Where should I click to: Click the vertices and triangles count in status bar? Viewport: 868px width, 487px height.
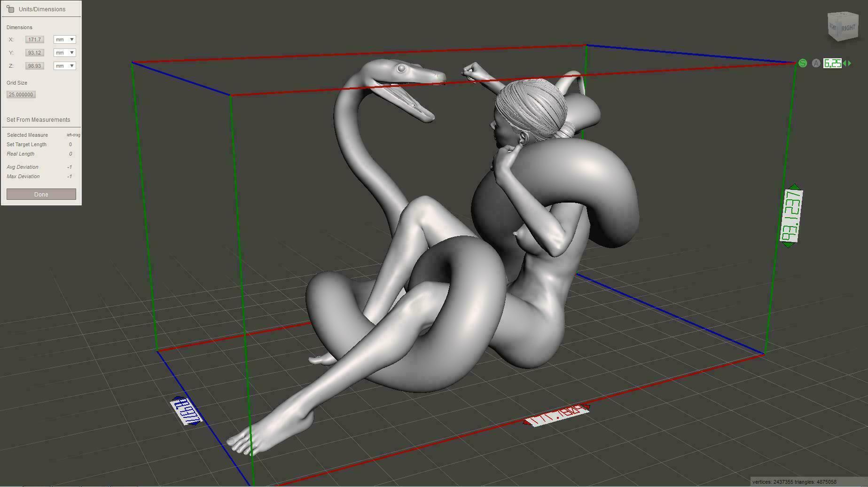click(x=794, y=482)
